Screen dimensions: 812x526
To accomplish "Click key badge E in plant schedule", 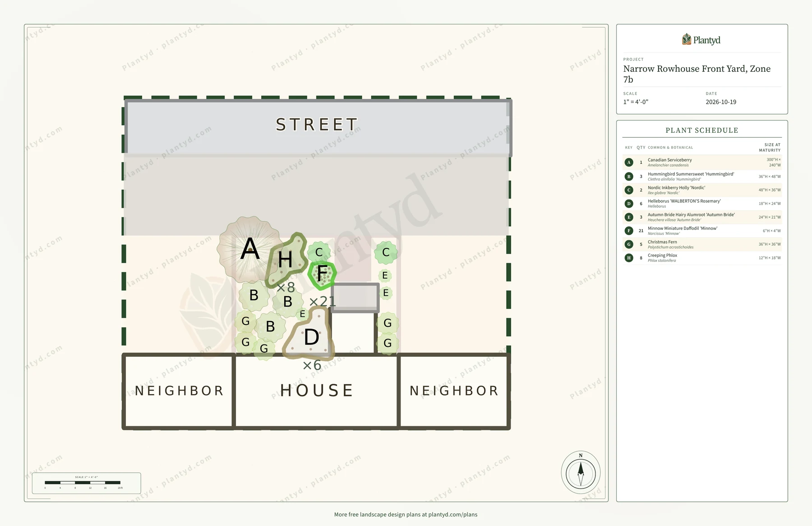I will pyautogui.click(x=629, y=217).
